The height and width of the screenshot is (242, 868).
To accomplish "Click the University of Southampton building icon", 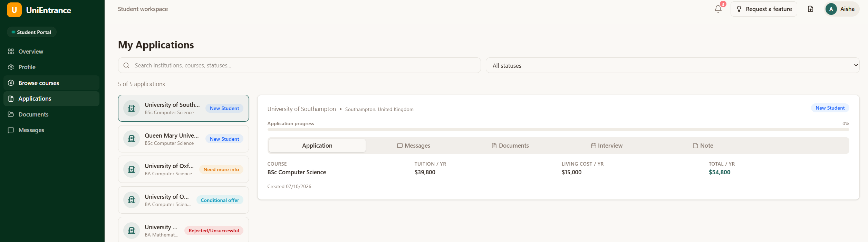I will click(x=132, y=108).
